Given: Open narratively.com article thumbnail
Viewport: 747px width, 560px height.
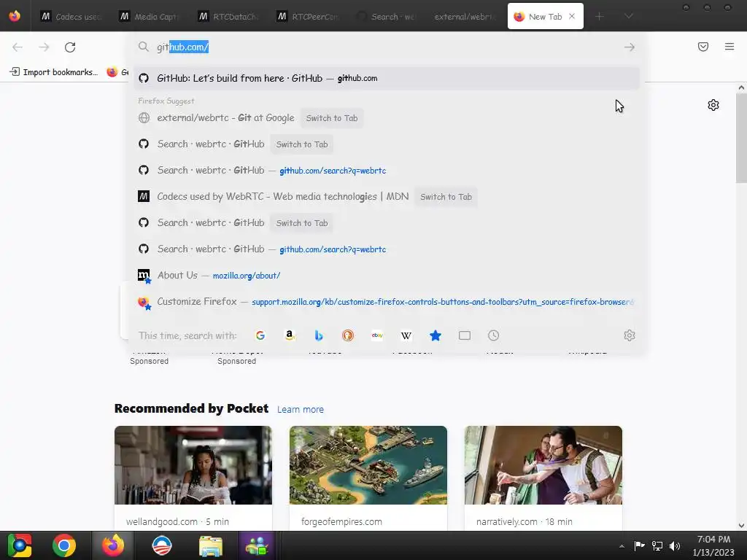Looking at the screenshot, I should (543, 465).
